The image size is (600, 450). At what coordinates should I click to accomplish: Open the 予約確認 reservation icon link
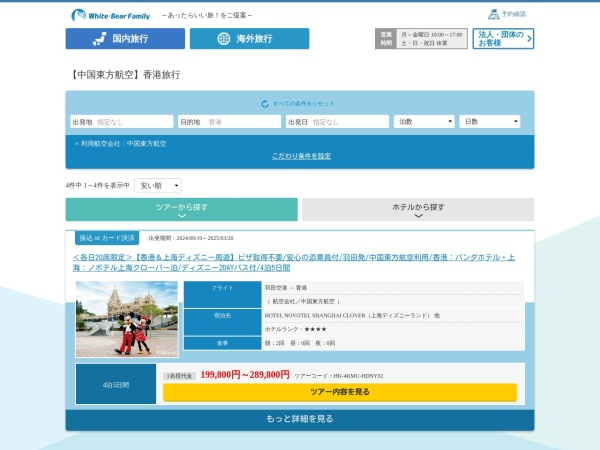[507, 14]
